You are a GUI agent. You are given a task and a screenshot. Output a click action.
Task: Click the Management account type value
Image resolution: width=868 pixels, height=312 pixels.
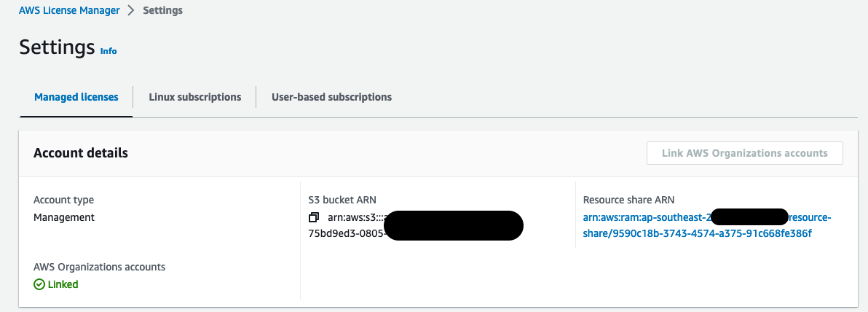[64, 217]
